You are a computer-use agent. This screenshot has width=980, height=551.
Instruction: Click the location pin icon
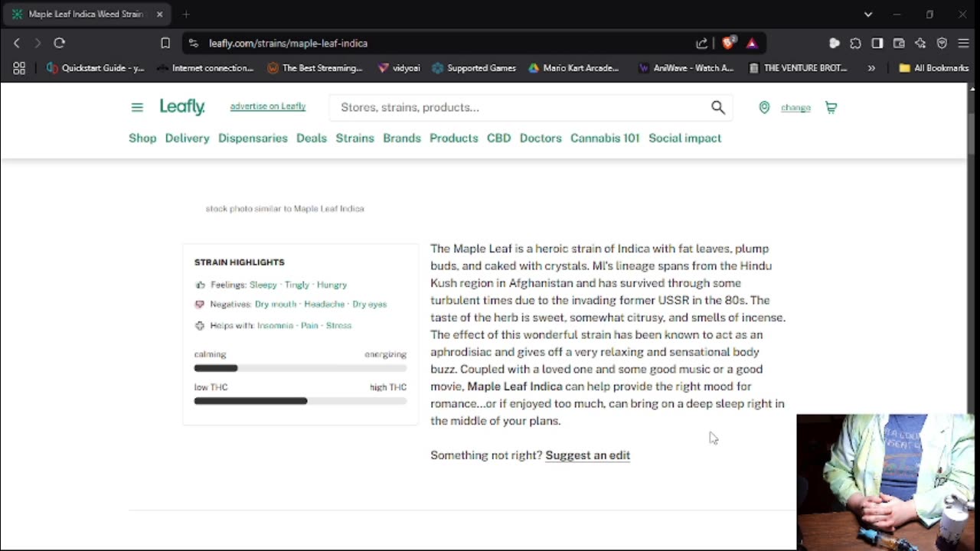tap(764, 107)
